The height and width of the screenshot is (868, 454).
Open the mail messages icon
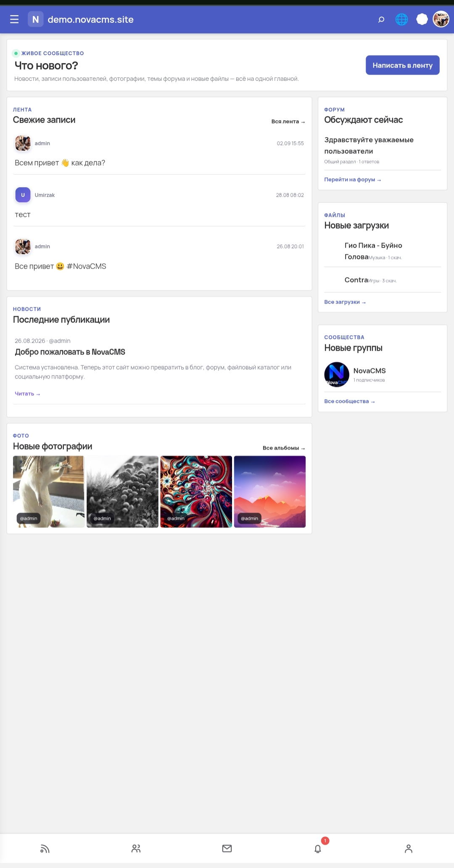(227, 849)
